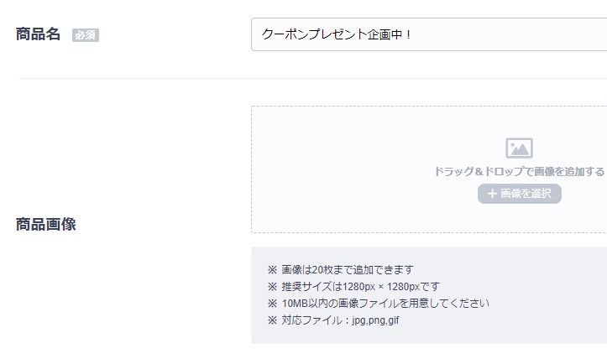Viewport: 607px width, 364px height.
Task: Click the ※ mark before 対応ファイル
Action: click(273, 320)
